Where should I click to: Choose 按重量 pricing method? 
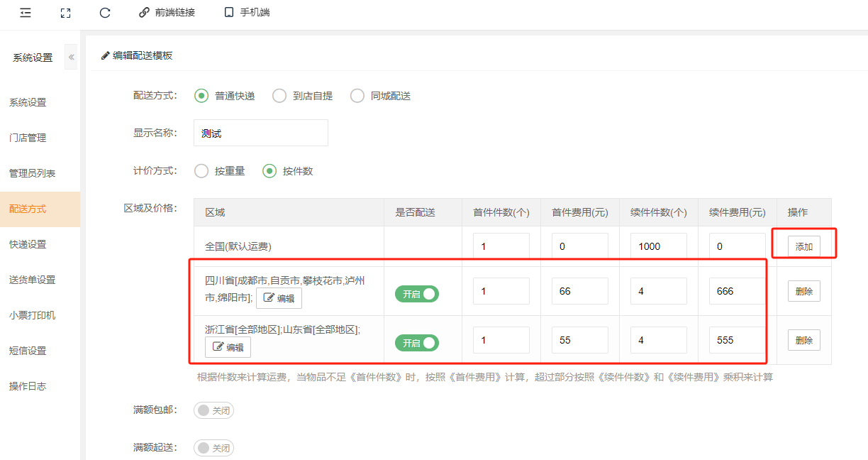click(x=202, y=171)
